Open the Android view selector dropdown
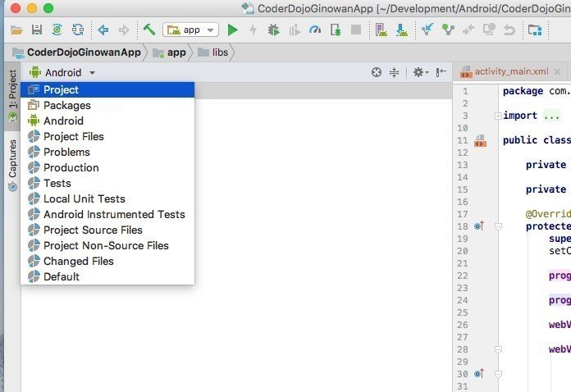 [62, 72]
